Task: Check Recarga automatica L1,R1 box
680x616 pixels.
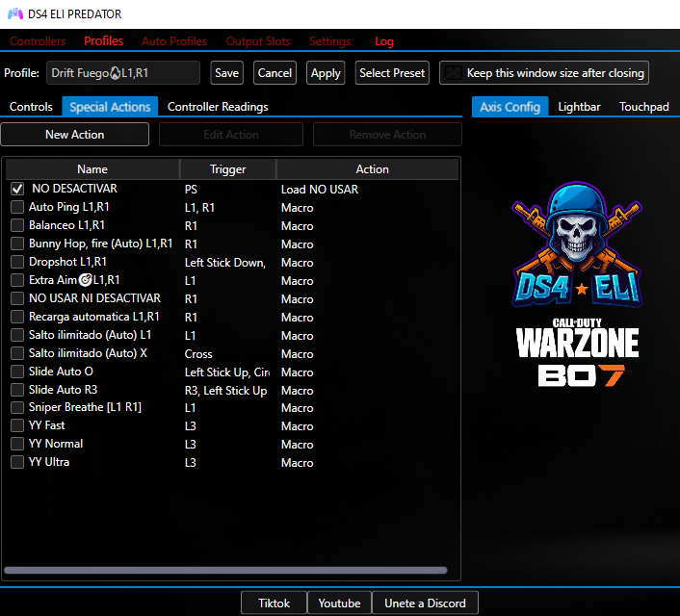Action: 17,317
